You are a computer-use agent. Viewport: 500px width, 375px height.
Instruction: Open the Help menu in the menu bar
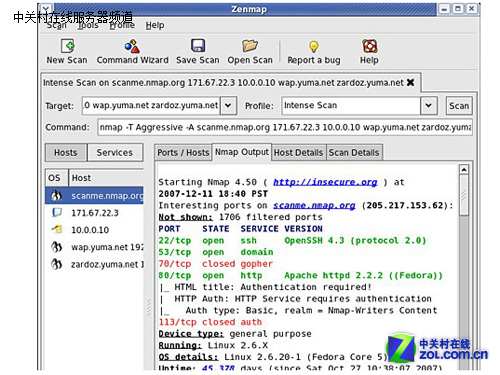(155, 25)
